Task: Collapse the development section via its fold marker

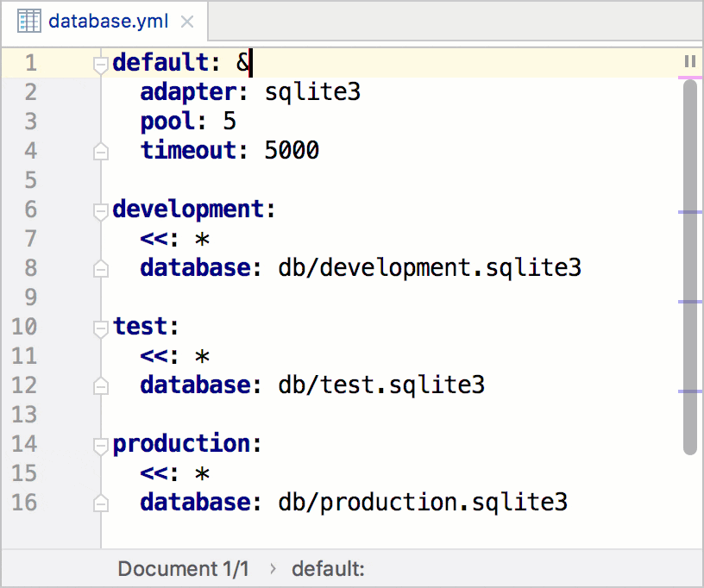Action: pos(100,209)
